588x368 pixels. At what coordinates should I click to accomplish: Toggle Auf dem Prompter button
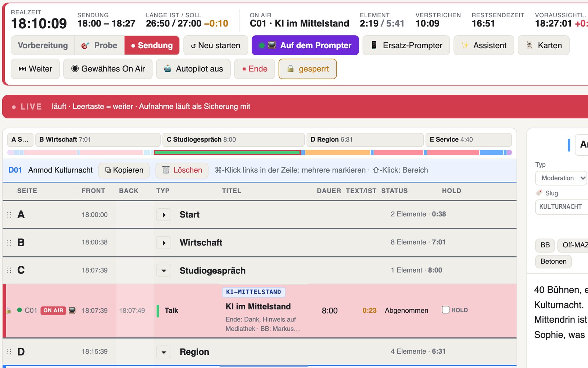(305, 45)
